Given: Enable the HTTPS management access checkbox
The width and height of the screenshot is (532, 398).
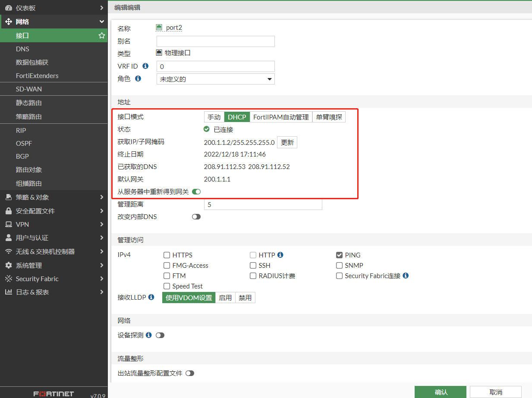Looking at the screenshot, I should pyautogui.click(x=167, y=255).
